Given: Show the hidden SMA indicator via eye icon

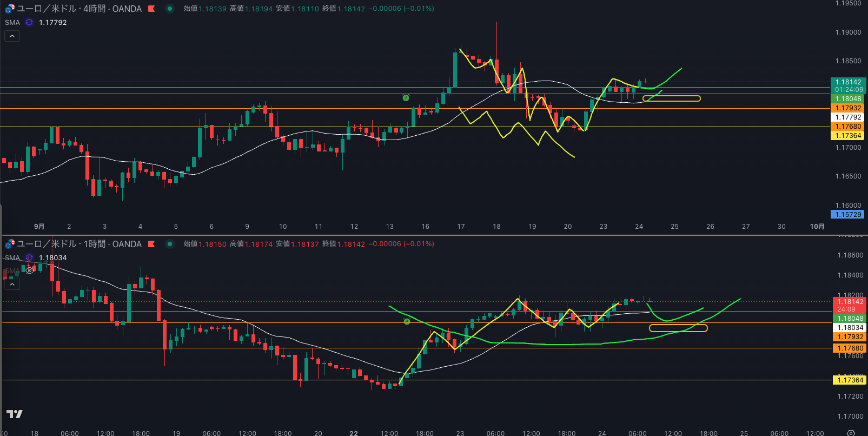Looking at the screenshot, I should [30, 270].
